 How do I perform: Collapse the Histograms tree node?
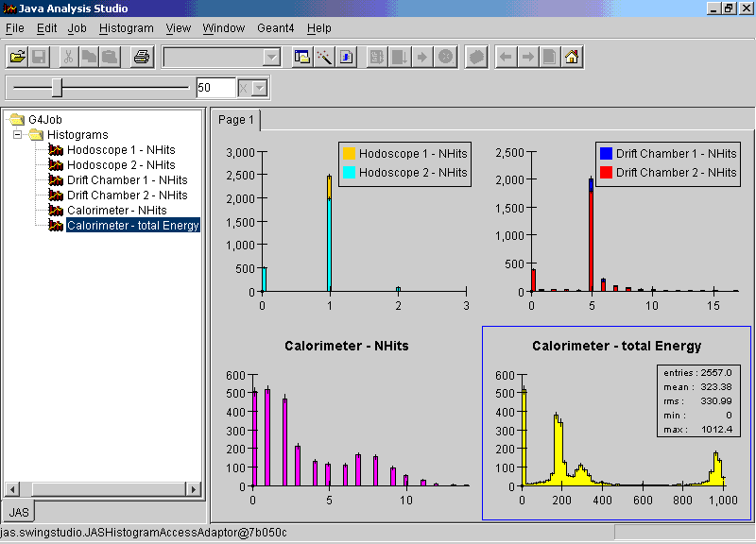point(17,135)
